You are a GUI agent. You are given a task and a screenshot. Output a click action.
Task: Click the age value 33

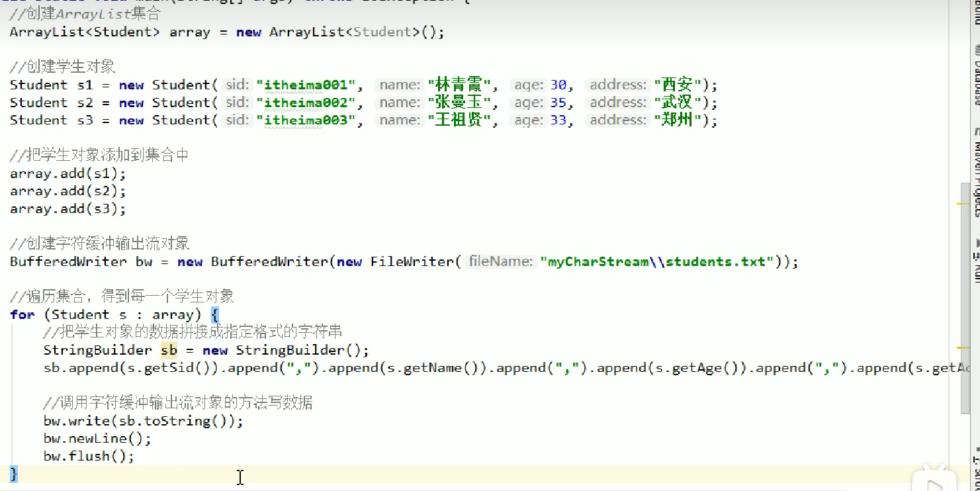tap(558, 120)
